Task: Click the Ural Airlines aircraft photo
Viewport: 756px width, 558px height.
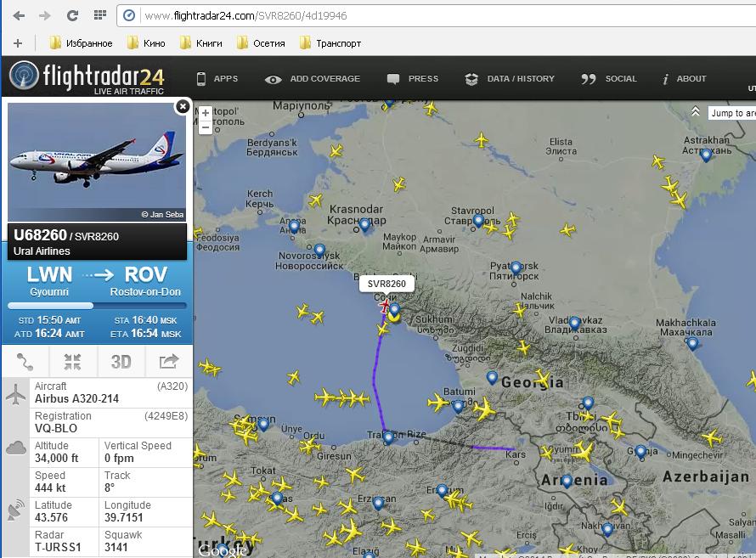Action: pyautogui.click(x=97, y=162)
